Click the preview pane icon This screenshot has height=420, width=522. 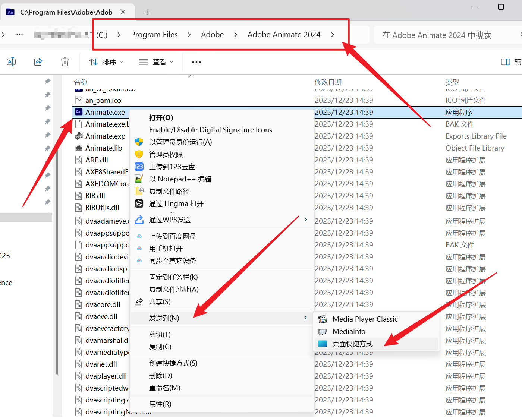(506, 62)
